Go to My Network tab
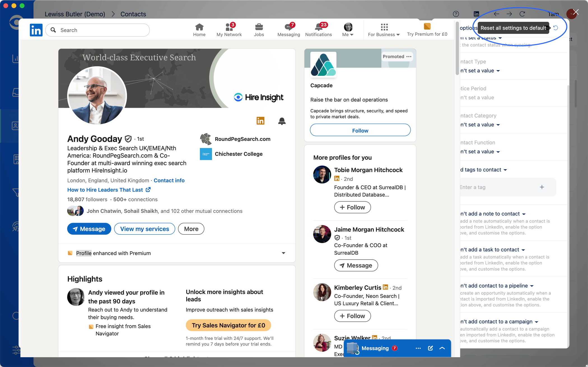Image resolution: width=588 pixels, height=367 pixels. [x=229, y=30]
